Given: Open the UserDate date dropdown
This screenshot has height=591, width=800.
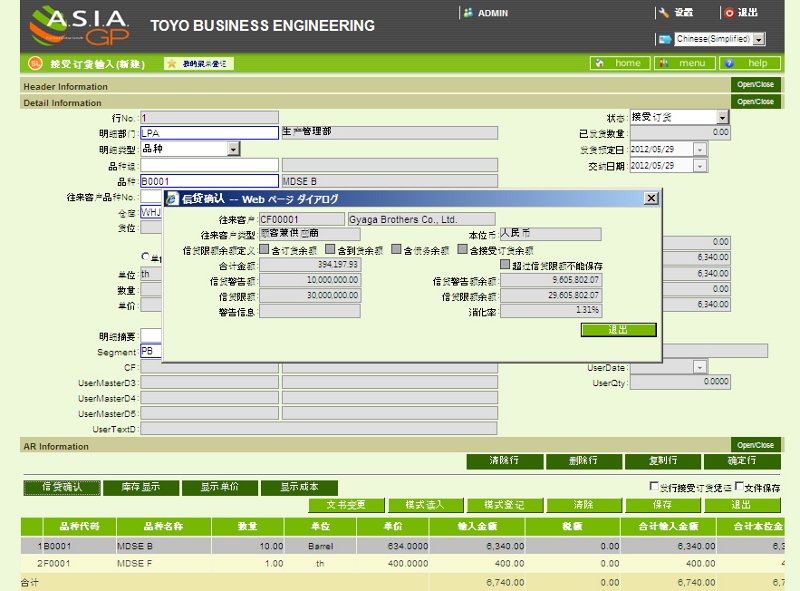Looking at the screenshot, I should 700,367.
